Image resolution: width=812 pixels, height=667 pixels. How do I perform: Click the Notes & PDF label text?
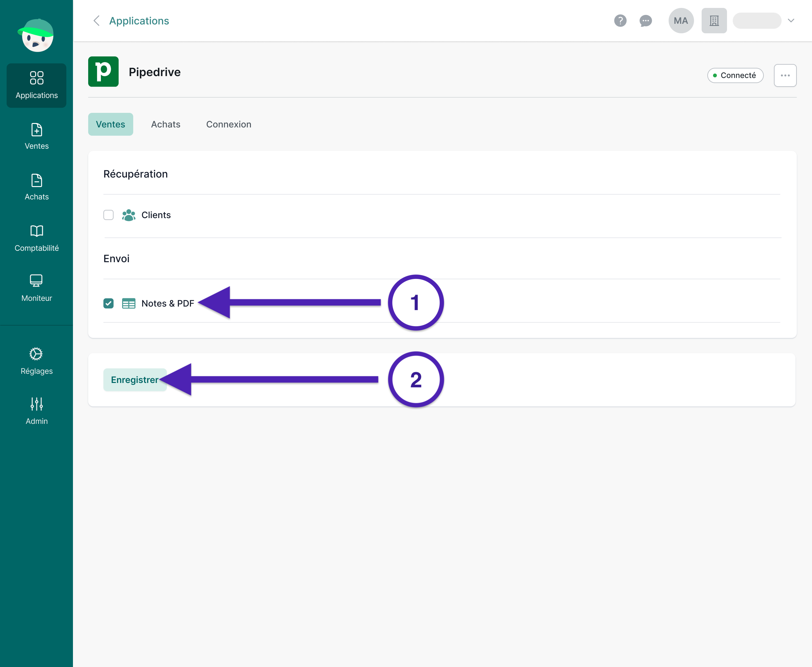pos(167,303)
